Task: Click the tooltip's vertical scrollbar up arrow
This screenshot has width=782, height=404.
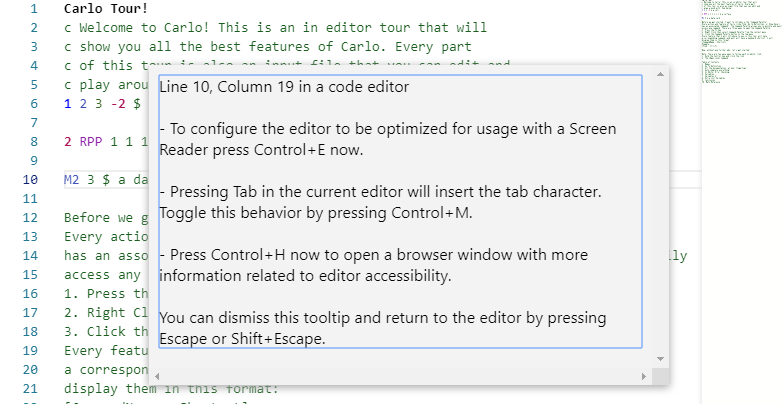Action: pos(659,74)
